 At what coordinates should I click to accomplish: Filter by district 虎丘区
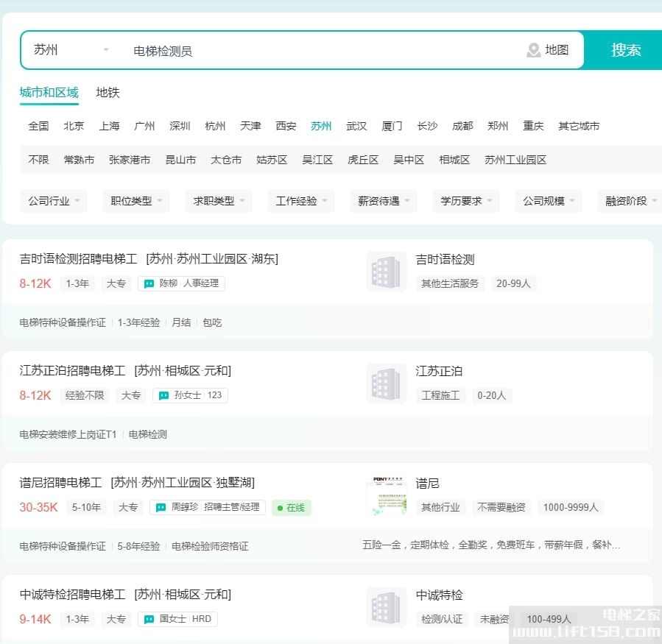(x=363, y=160)
